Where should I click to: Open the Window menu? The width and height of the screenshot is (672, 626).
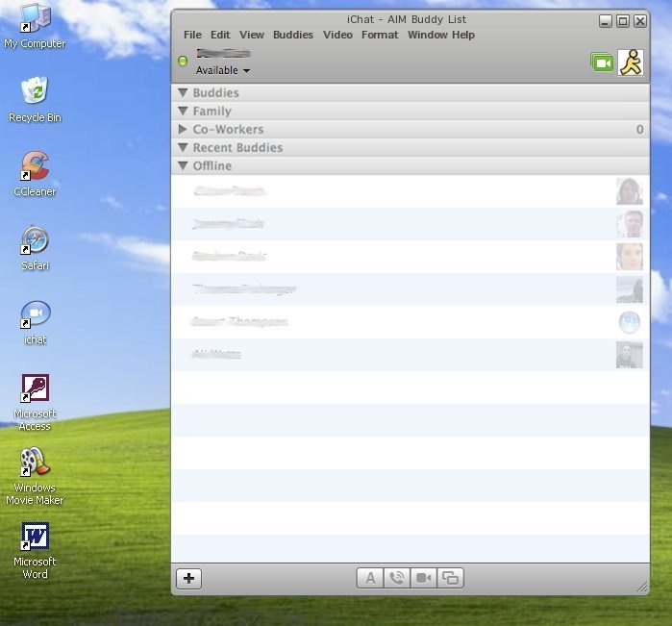(427, 35)
